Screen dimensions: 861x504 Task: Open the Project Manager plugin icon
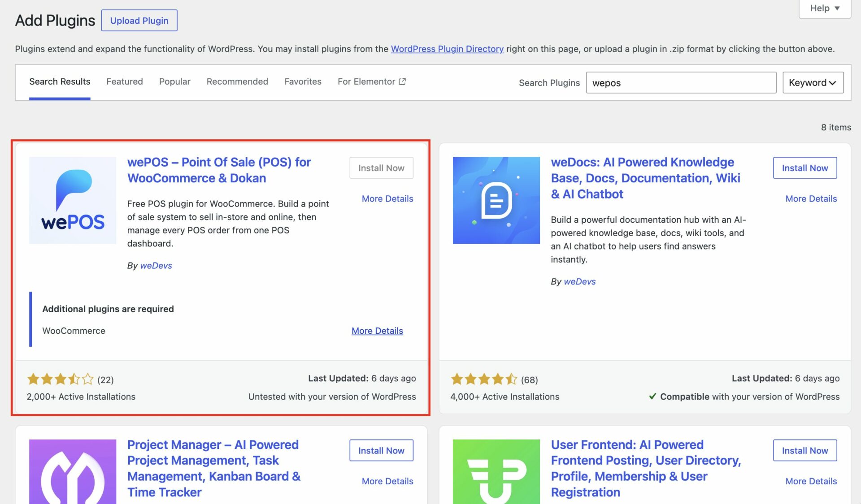(73, 472)
